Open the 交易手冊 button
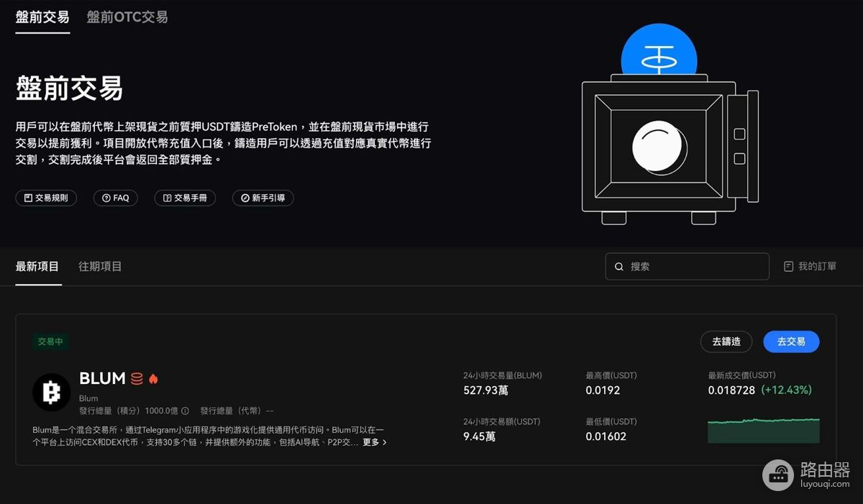Screen dimensions: 863x504 (x=185, y=198)
